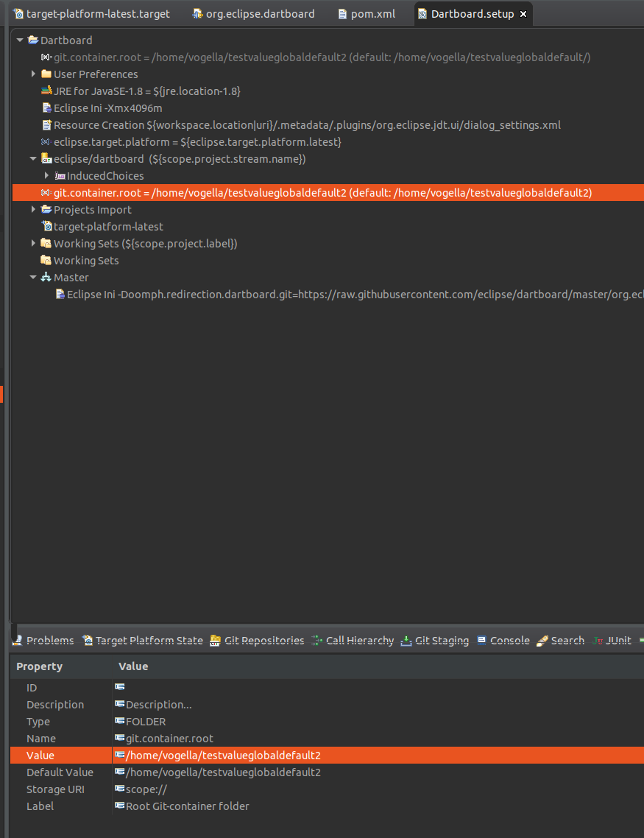Open Call Hierarchy via its icon

click(x=317, y=640)
